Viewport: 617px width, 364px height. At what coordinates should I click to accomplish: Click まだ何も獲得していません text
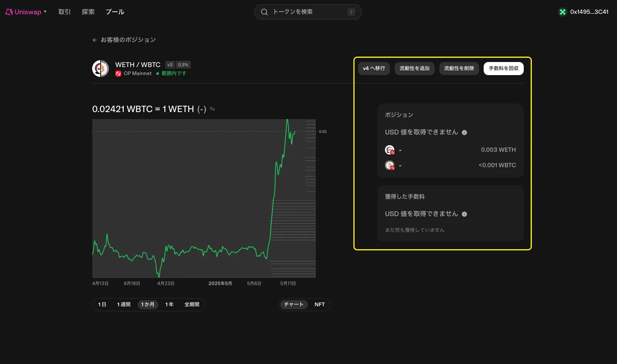click(x=415, y=230)
